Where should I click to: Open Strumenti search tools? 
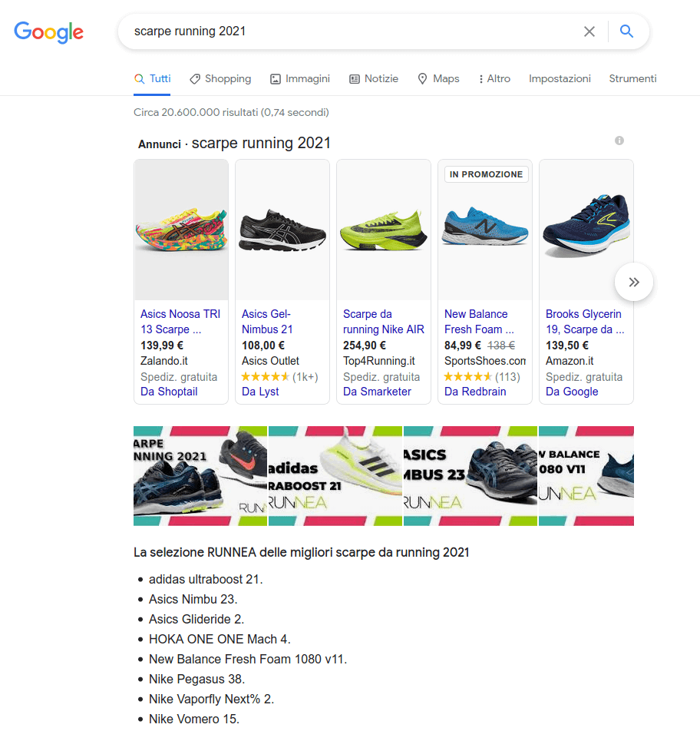pos(632,79)
